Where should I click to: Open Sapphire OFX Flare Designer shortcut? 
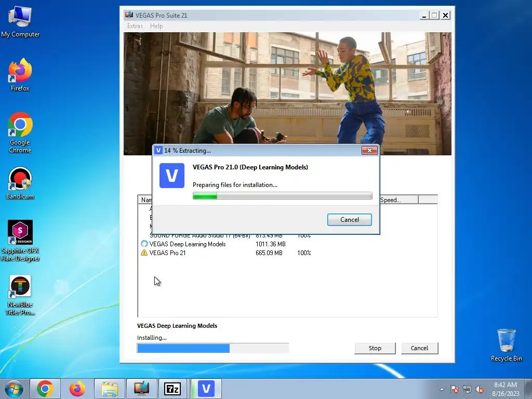tap(20, 241)
